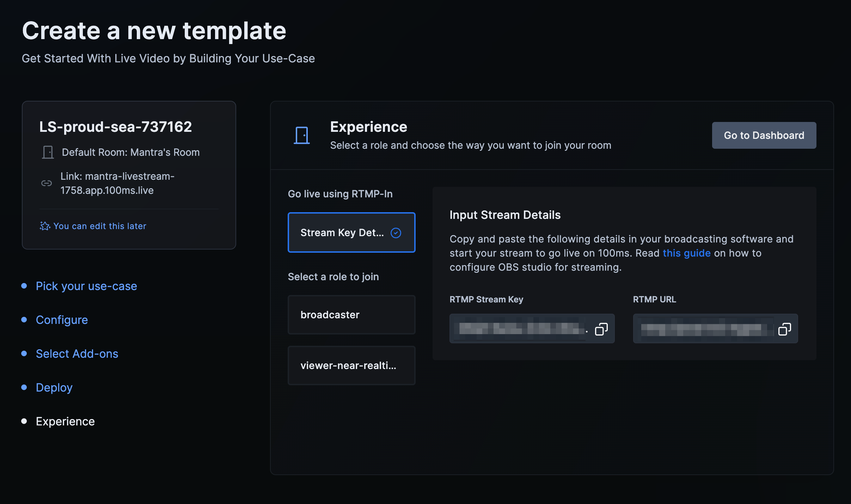Click the blurred RTMP Stream Key field
The height and width of the screenshot is (504, 851).
coord(518,328)
